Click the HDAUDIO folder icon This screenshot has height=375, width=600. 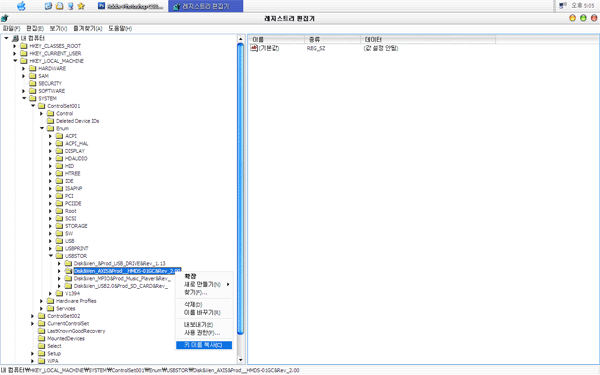click(x=59, y=158)
